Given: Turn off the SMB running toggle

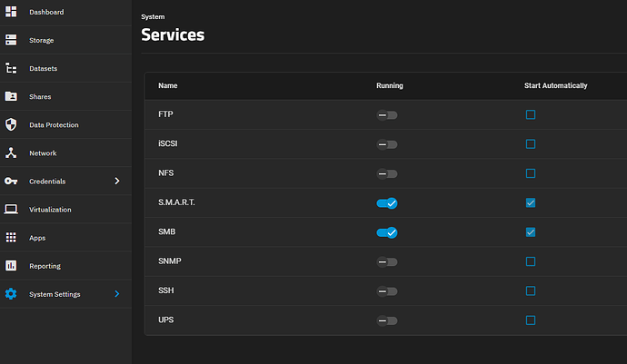Looking at the screenshot, I should (387, 232).
